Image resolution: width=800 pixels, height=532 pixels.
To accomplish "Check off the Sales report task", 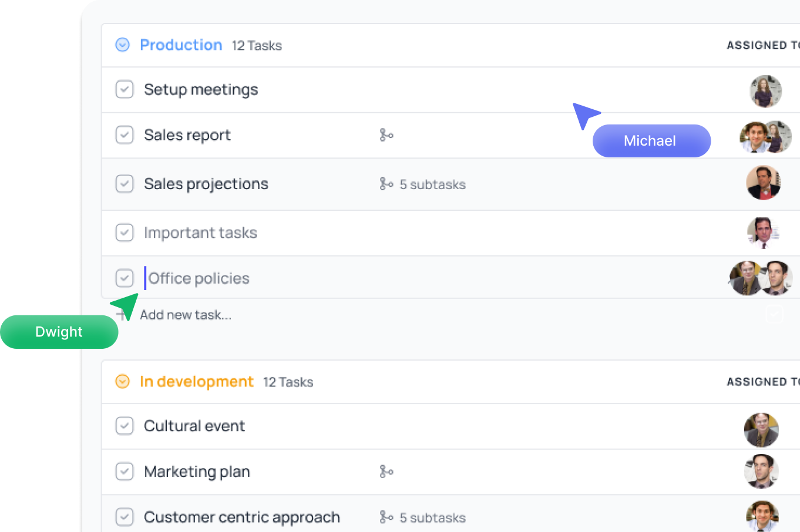I will click(125, 135).
